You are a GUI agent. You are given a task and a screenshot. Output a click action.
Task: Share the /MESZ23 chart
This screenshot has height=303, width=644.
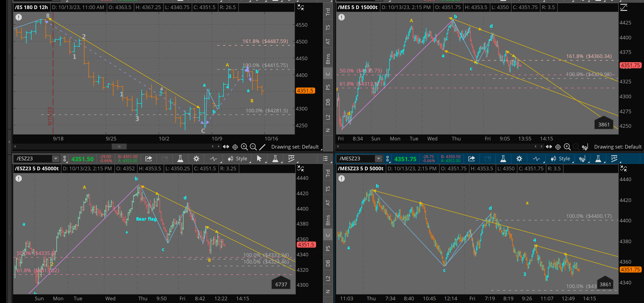pyautogui.click(x=471, y=159)
